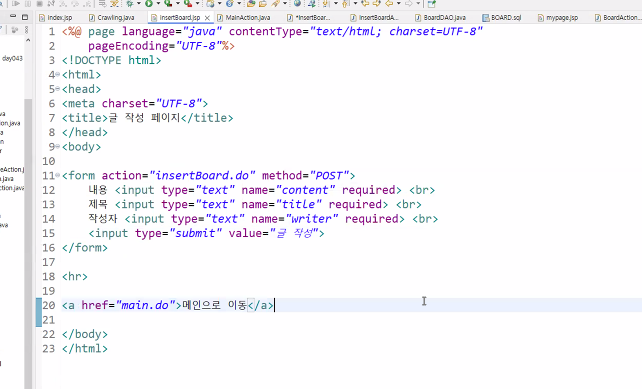
Task: Open the Coverage dropdown arrow
Action: pyautogui.click(x=177, y=4)
